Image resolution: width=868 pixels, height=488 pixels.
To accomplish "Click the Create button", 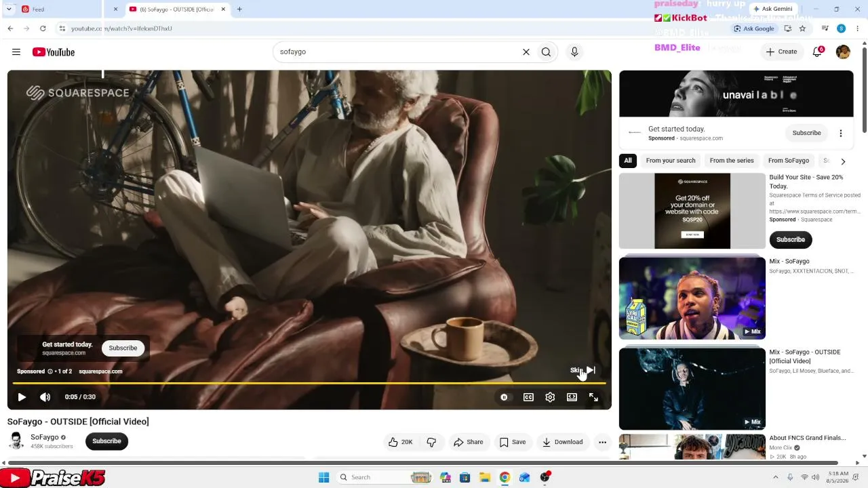I will (781, 52).
